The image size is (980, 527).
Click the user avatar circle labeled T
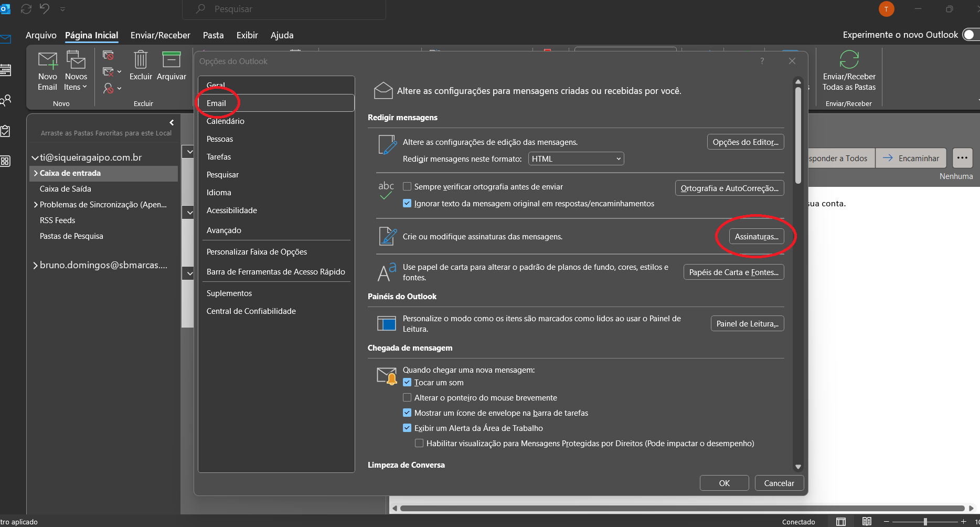coord(886,9)
